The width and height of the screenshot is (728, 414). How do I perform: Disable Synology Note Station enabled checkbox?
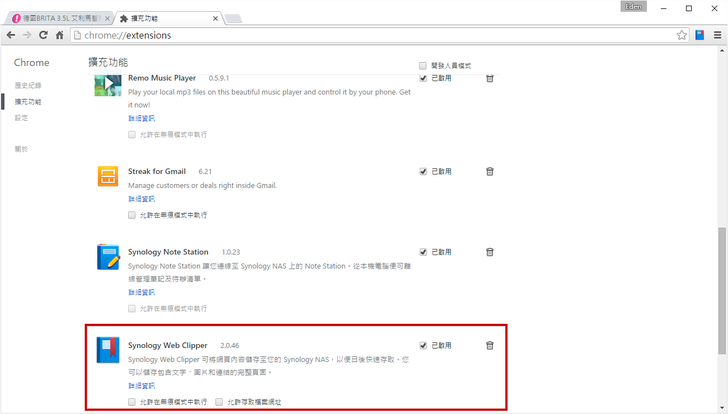pos(423,252)
